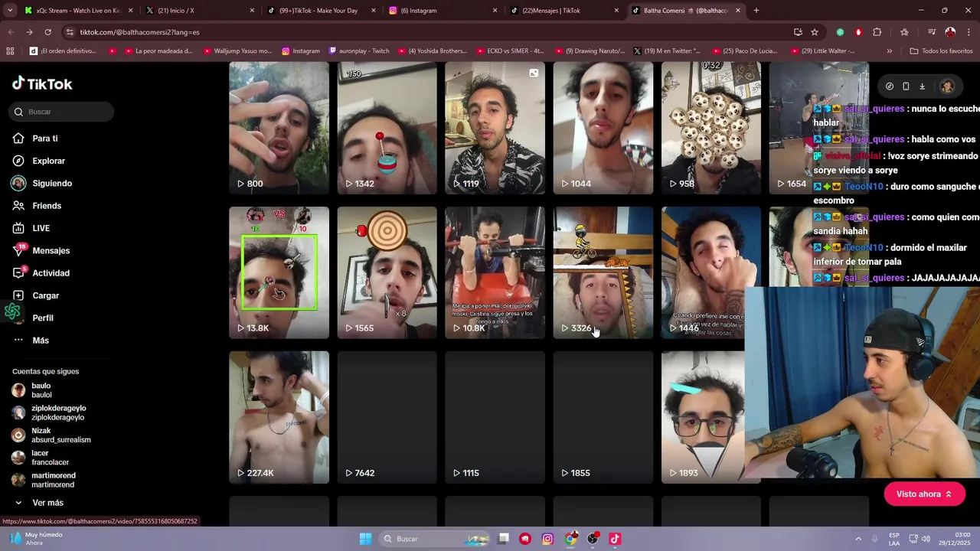Open the green ChatGPT extension icon
Image resolution: width=980 pixels, height=551 pixels.
pyautogui.click(x=840, y=32)
